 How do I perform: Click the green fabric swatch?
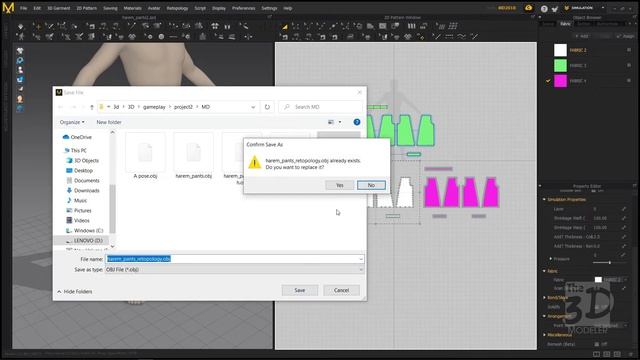(560, 65)
